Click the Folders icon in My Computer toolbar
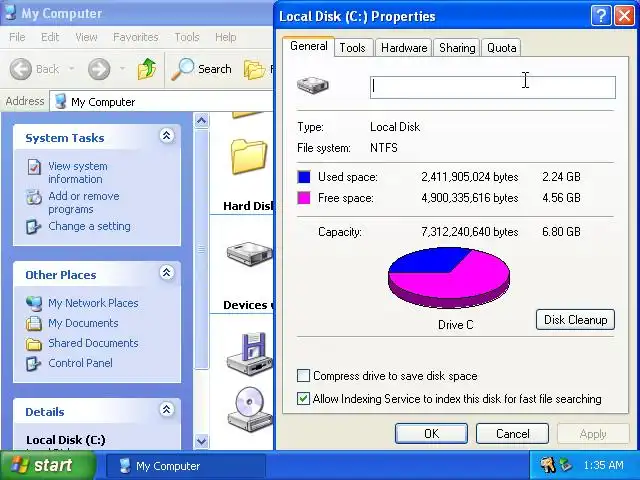640x480 pixels. pos(254,70)
